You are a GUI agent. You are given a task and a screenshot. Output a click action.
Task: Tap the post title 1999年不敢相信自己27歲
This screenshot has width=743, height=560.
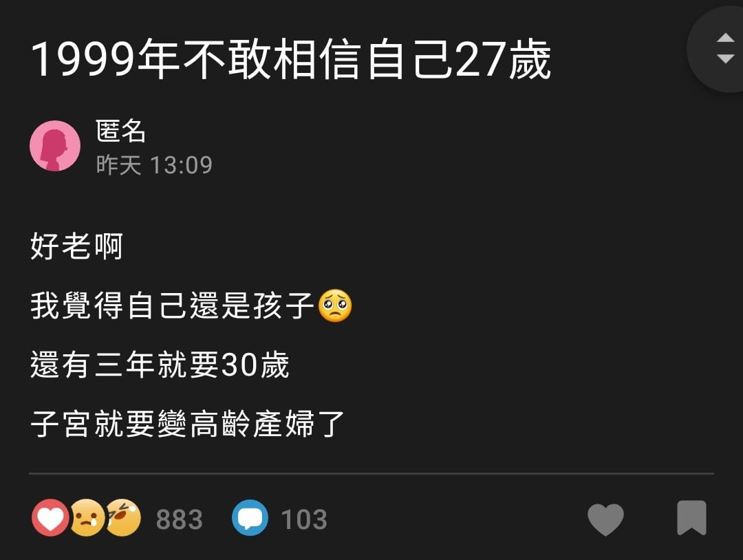pyautogui.click(x=290, y=58)
